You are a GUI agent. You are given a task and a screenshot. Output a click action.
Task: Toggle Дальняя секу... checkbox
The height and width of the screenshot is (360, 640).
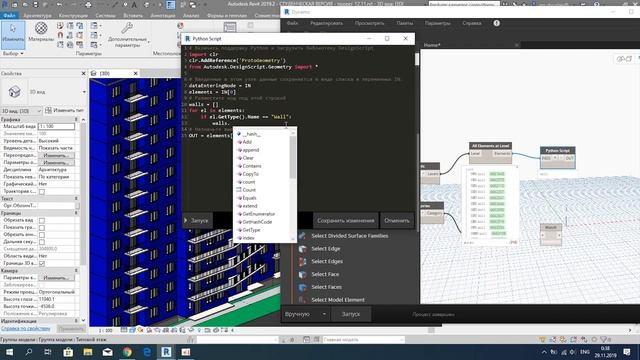[42, 242]
